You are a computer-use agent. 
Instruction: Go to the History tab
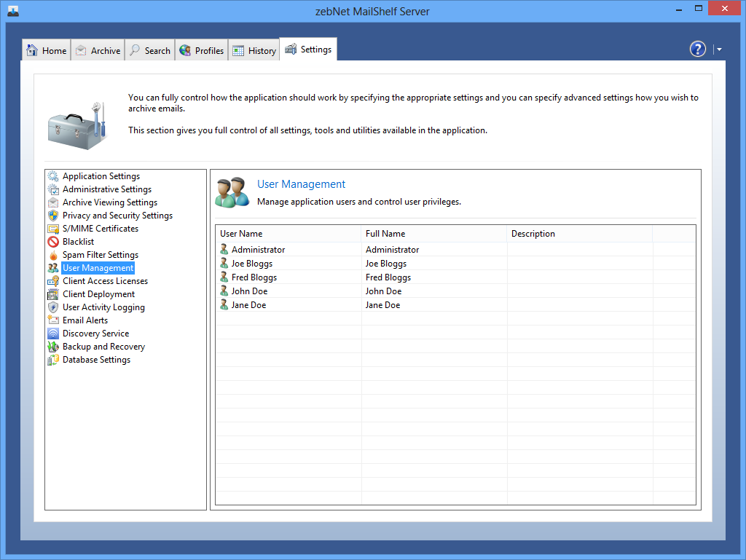pos(254,50)
